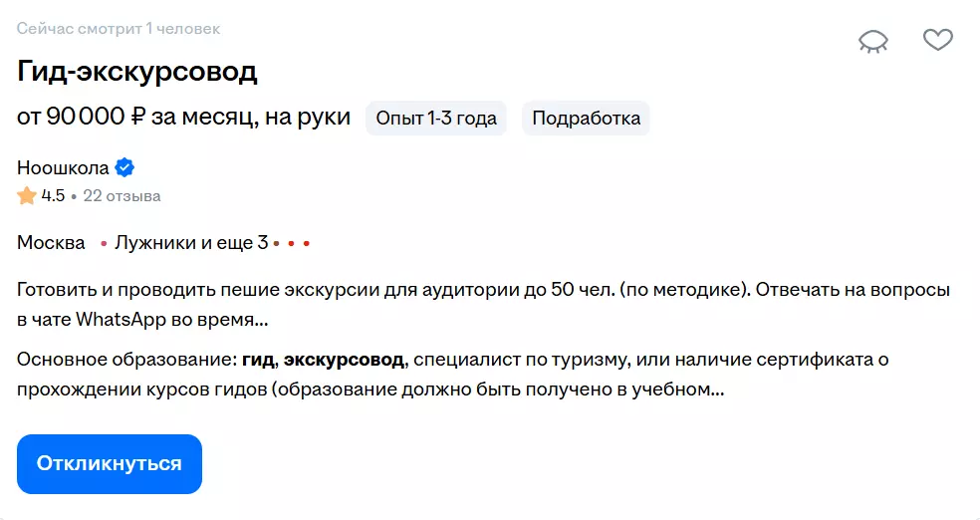Open the 22 отзыва reviews link
980x520 pixels.
click(122, 196)
